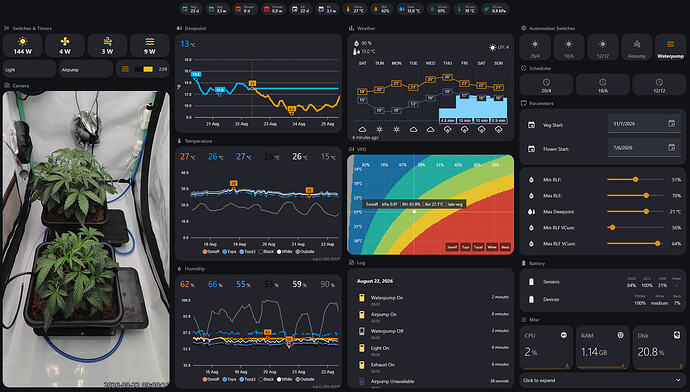690x392 pixels.
Task: Click the Veg Start calendar icon on the left
Action: click(x=531, y=125)
